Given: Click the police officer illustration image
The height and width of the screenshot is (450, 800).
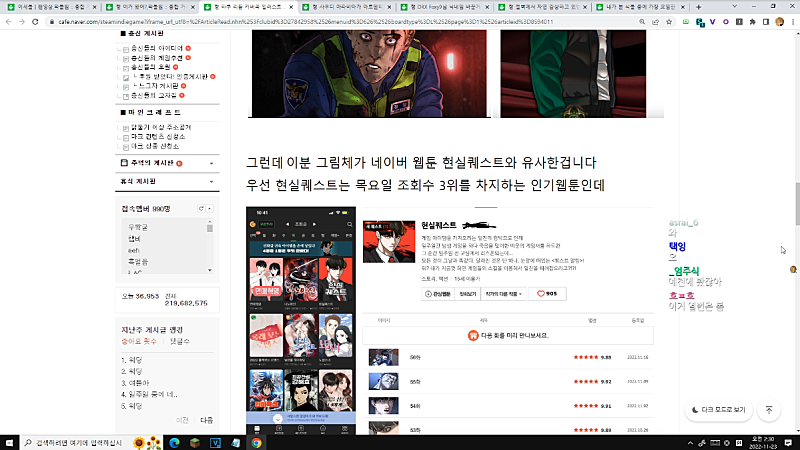Looking at the screenshot, I should coord(369,73).
